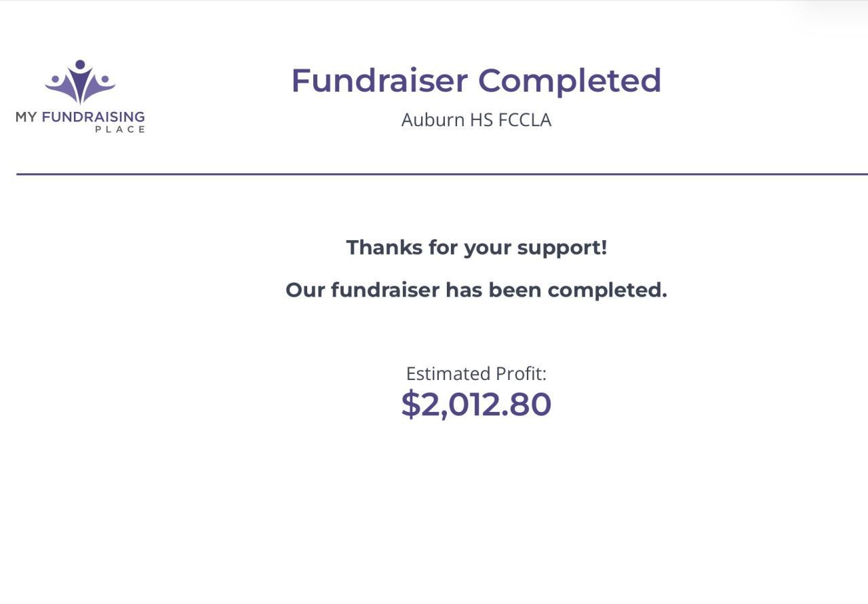Click the dollar sign of the profit amount
The image size is (868, 604).
(411, 404)
